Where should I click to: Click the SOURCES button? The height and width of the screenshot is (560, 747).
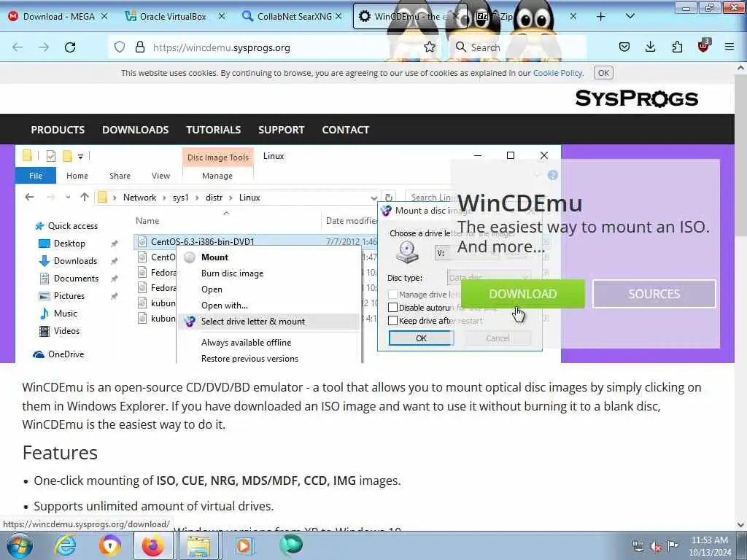[654, 294]
